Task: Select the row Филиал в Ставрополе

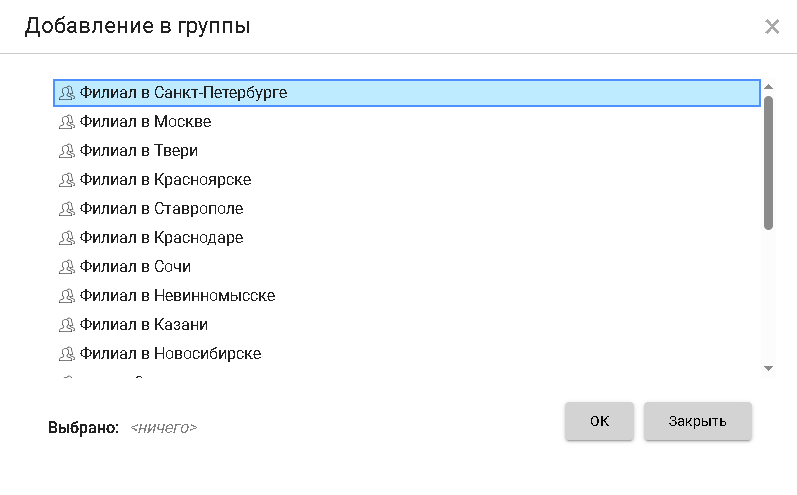Action: (407, 209)
